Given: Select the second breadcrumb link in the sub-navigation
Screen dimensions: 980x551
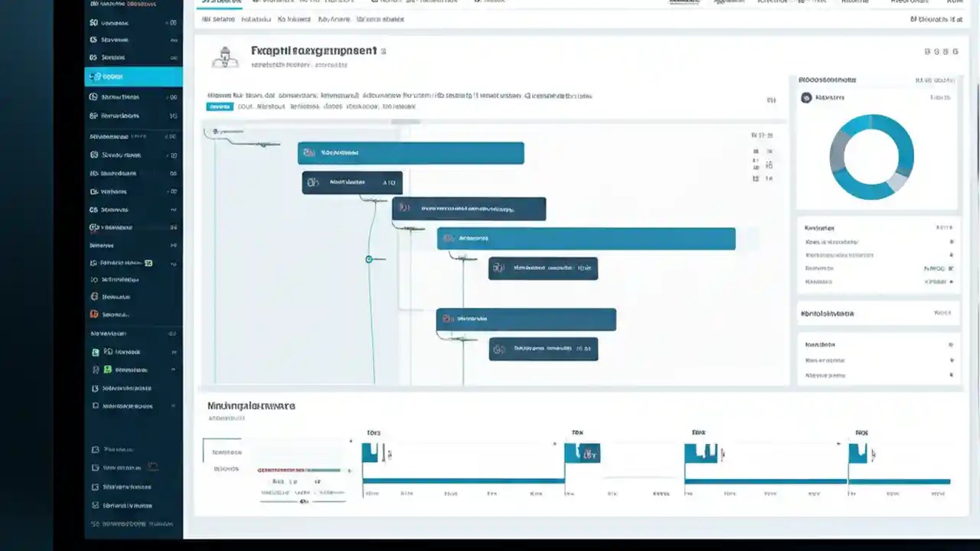Looking at the screenshot, I should [256, 19].
